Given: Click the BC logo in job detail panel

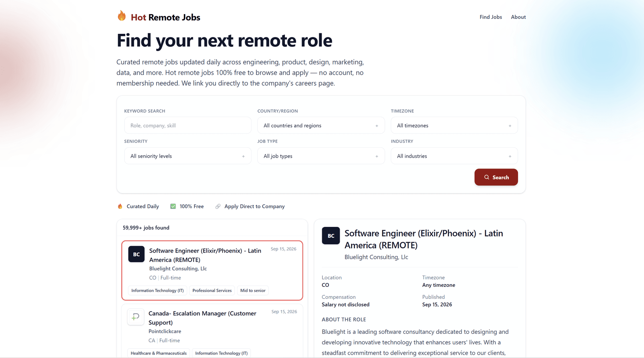Looking at the screenshot, I should click(x=331, y=236).
